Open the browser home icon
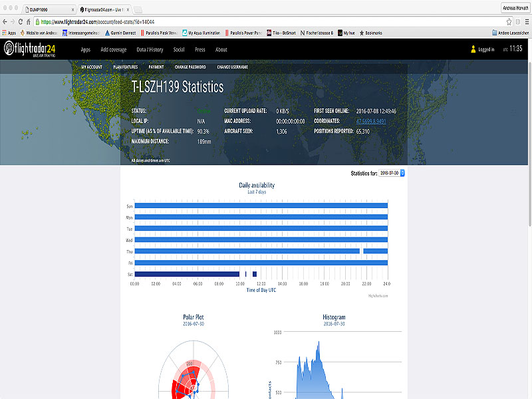Screen dimensions: 532x399 point(29,22)
